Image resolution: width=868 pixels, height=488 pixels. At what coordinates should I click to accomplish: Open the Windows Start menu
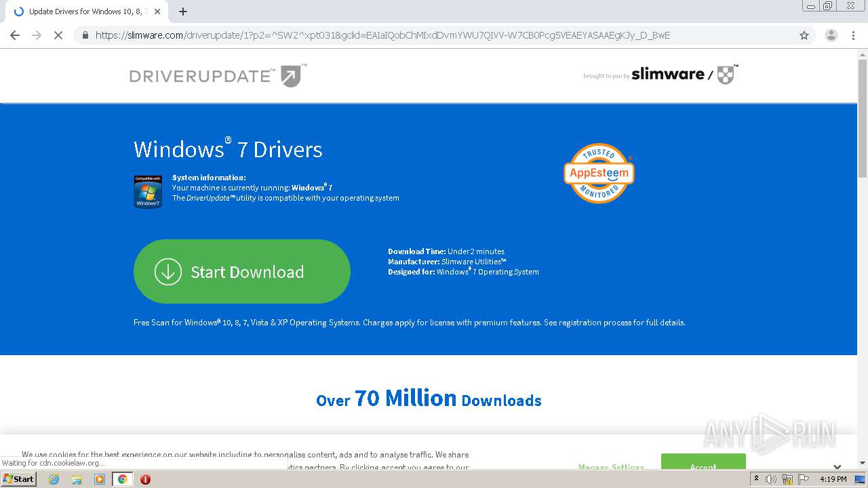tap(19, 479)
